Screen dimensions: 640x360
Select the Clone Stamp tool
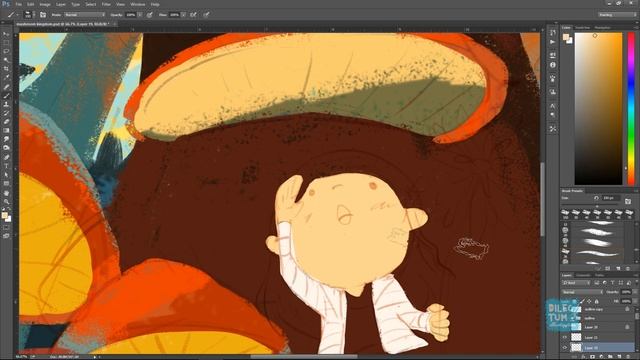(6, 104)
